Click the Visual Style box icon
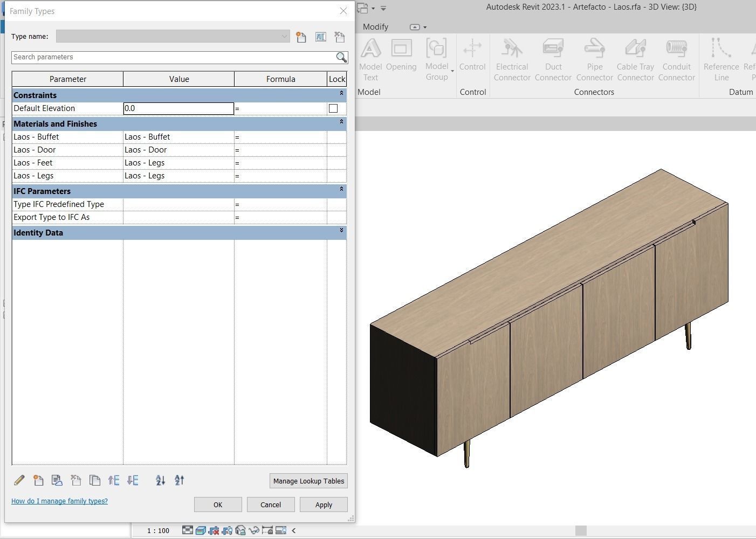Screen dimensions: 756x539 (201, 530)
